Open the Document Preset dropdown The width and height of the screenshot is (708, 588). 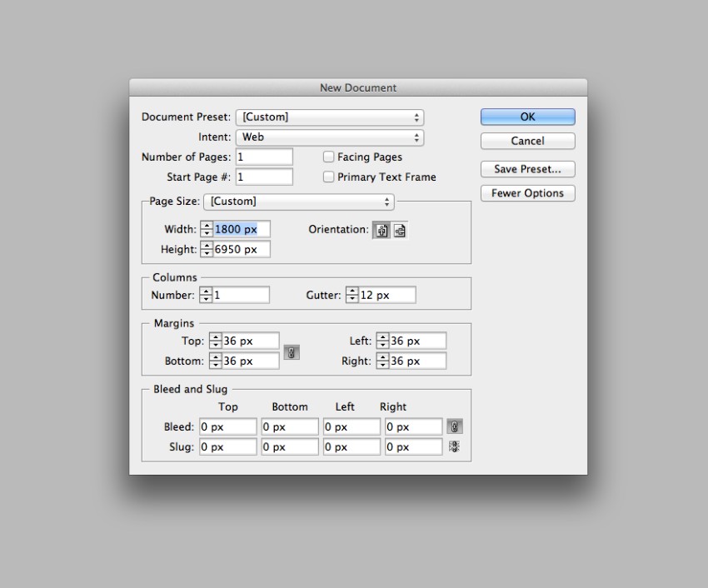330,117
